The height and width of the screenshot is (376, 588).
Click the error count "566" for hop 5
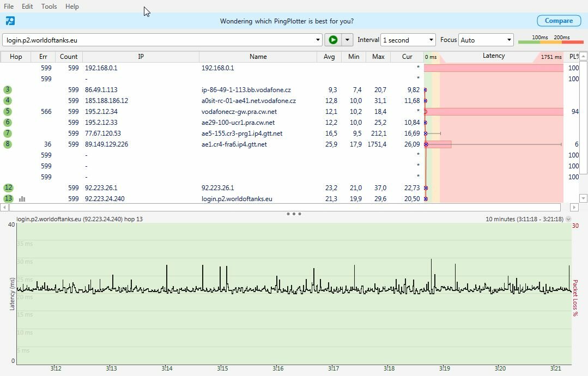click(46, 111)
